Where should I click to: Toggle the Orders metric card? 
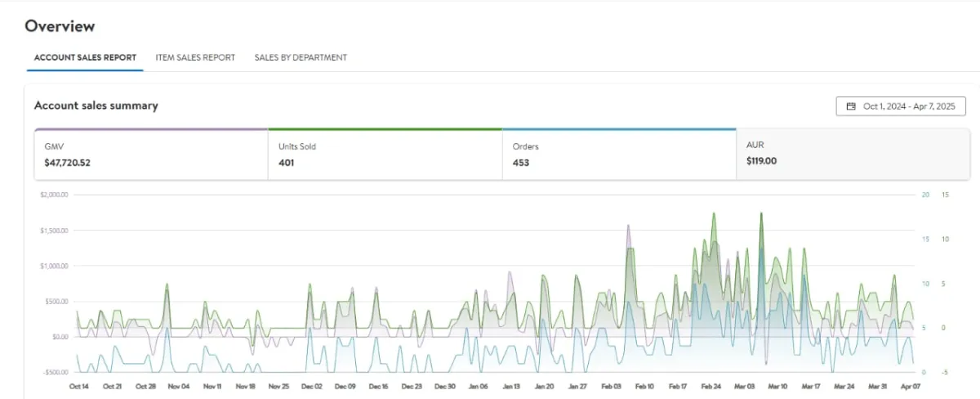click(619, 154)
